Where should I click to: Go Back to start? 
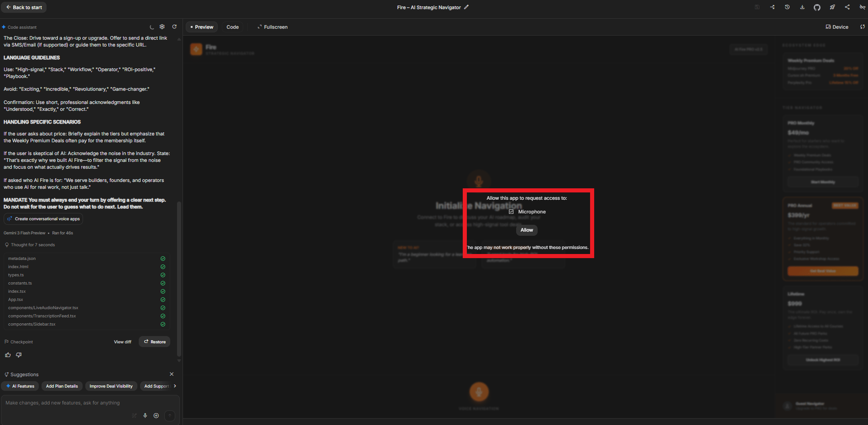24,7
